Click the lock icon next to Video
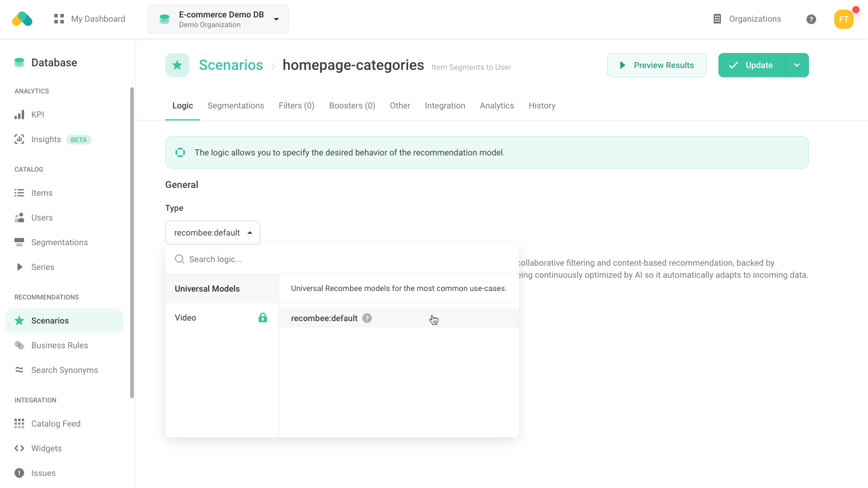The image size is (868, 488). [x=263, y=318]
